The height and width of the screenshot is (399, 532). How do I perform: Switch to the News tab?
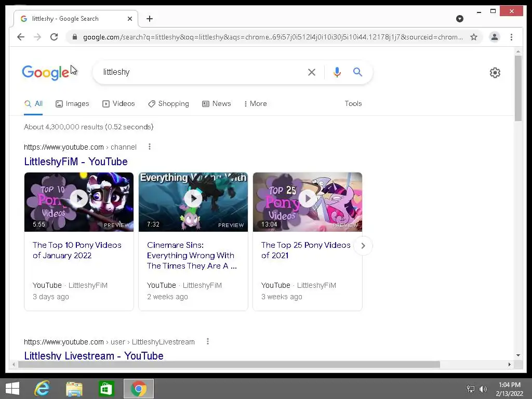point(217,104)
